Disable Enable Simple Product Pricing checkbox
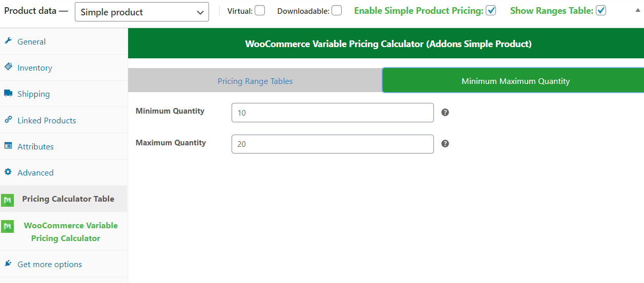 pyautogui.click(x=491, y=10)
